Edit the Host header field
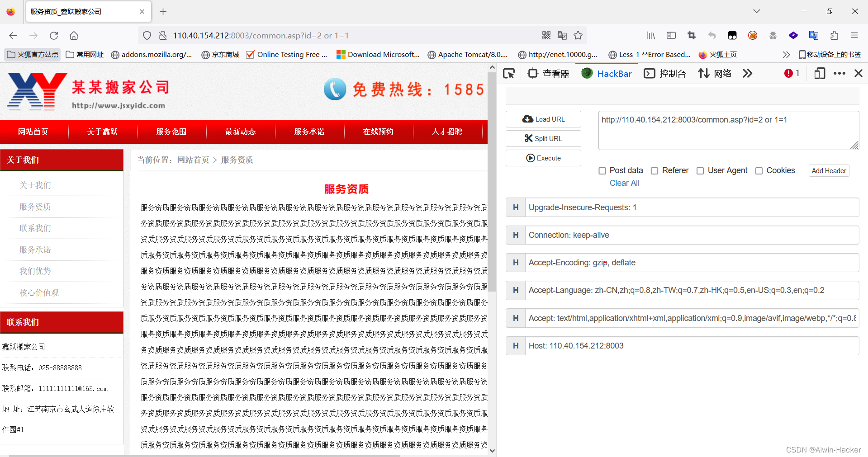Image resolution: width=868 pixels, height=457 pixels. [x=692, y=346]
